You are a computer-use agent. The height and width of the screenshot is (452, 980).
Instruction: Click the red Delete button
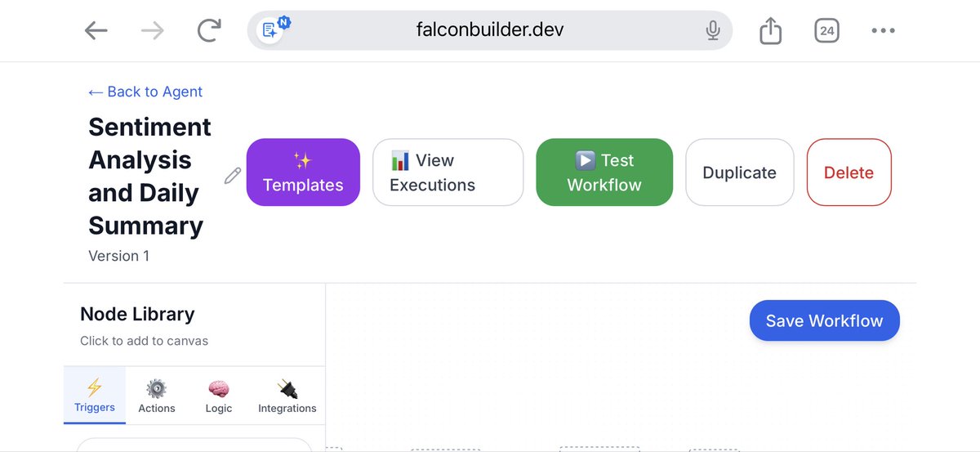coord(849,172)
